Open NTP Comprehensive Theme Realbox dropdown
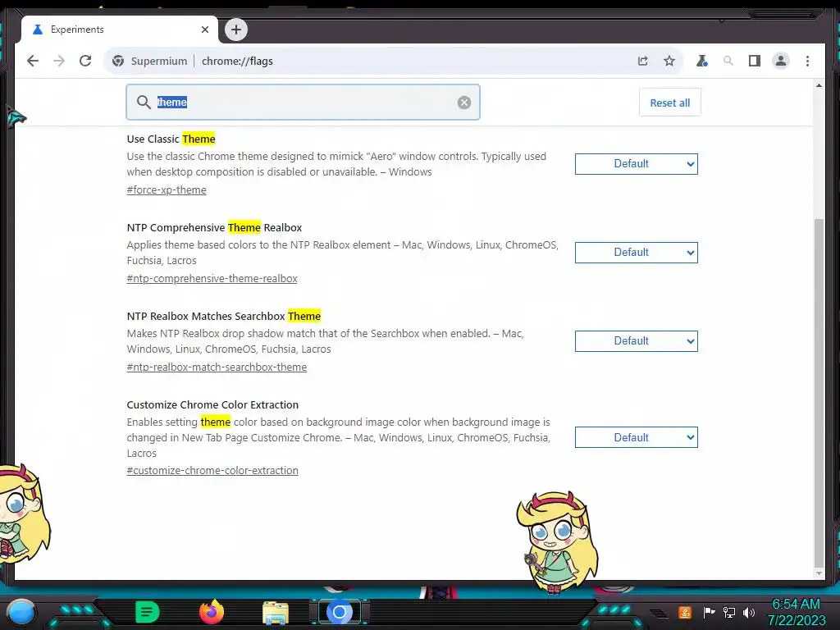840x630 pixels. tap(636, 253)
